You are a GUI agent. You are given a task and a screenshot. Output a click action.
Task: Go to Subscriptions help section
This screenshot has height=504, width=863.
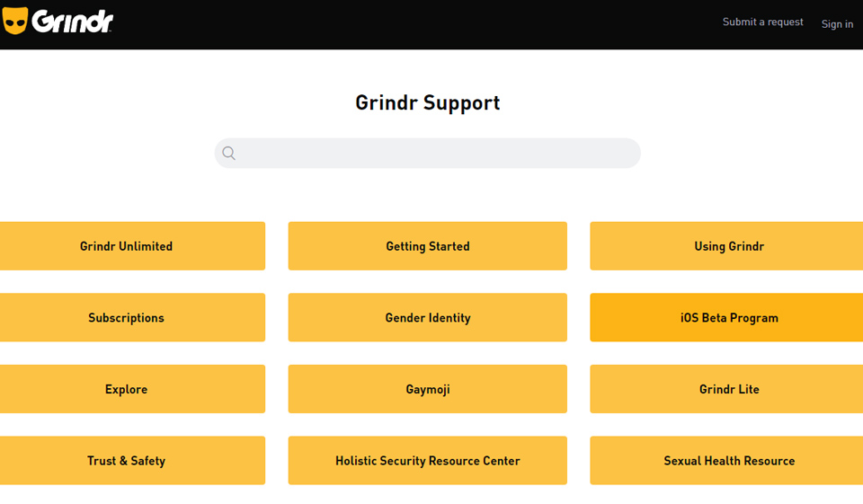click(127, 318)
